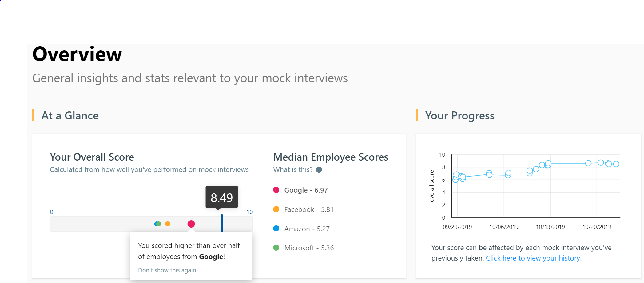Viewport: 644px width, 283px height.
Task: Click the Your Progress section heading
Action: click(x=460, y=116)
